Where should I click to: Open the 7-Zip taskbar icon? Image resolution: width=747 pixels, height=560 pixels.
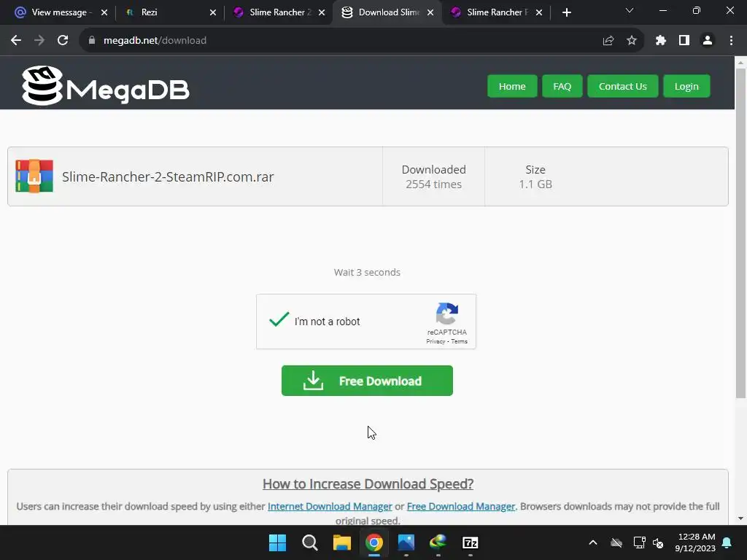(x=471, y=542)
